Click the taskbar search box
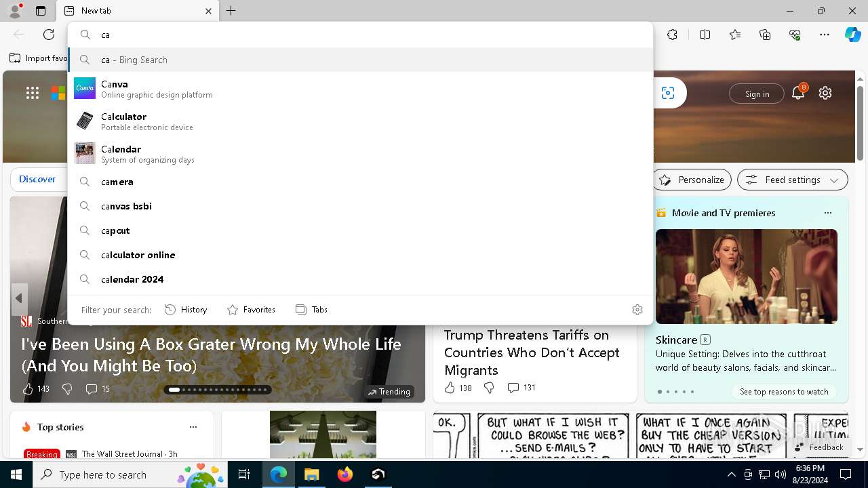The width and height of the screenshot is (868, 488). [130, 474]
